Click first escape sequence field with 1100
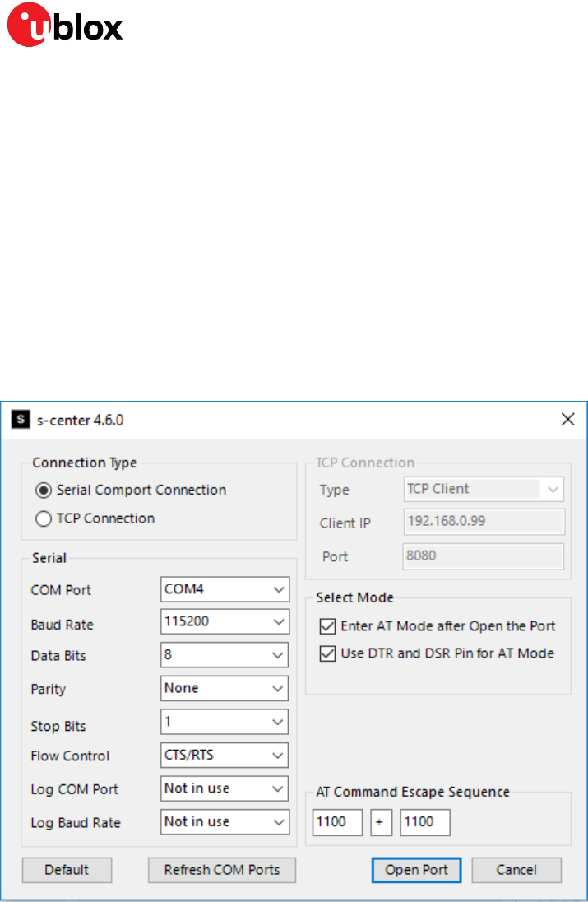The width and height of the screenshot is (588, 902). [x=337, y=822]
